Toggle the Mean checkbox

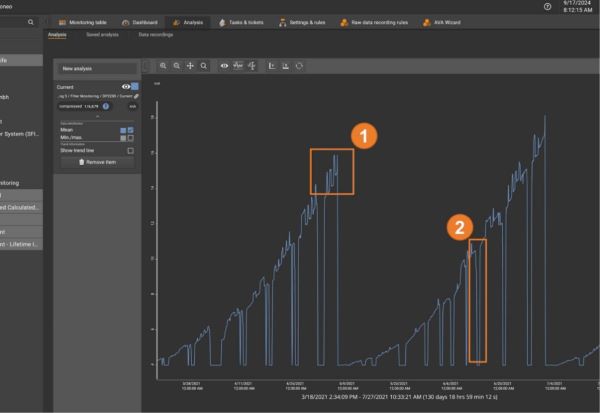[x=130, y=129]
